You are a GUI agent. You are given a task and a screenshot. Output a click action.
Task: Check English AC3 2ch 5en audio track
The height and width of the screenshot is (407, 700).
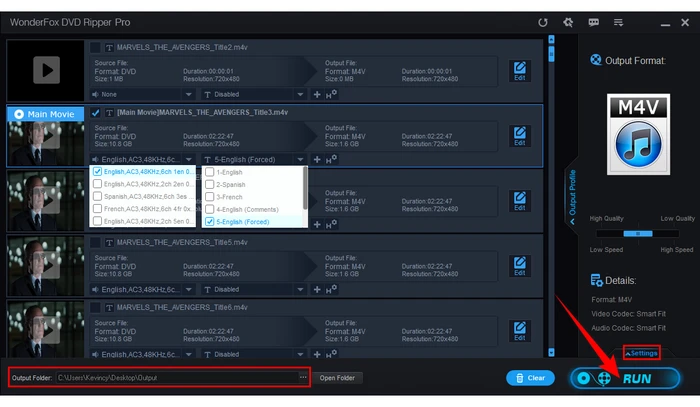tap(97, 221)
